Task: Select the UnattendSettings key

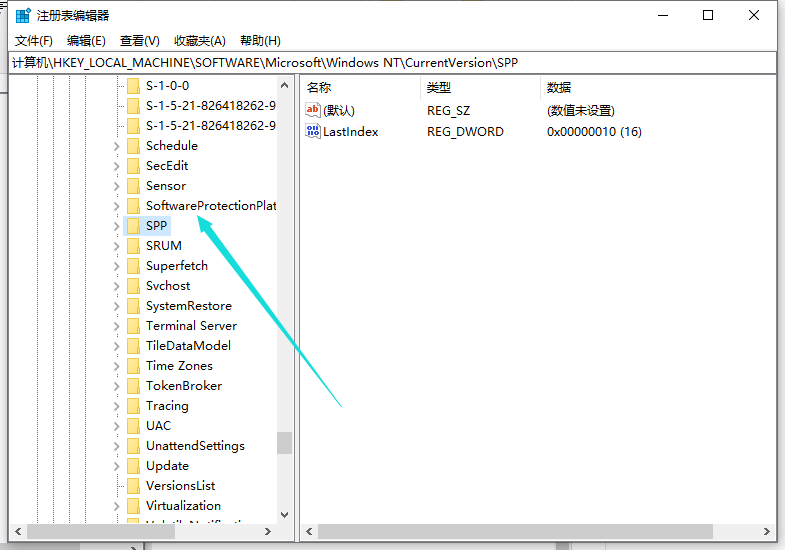Action: tap(195, 446)
